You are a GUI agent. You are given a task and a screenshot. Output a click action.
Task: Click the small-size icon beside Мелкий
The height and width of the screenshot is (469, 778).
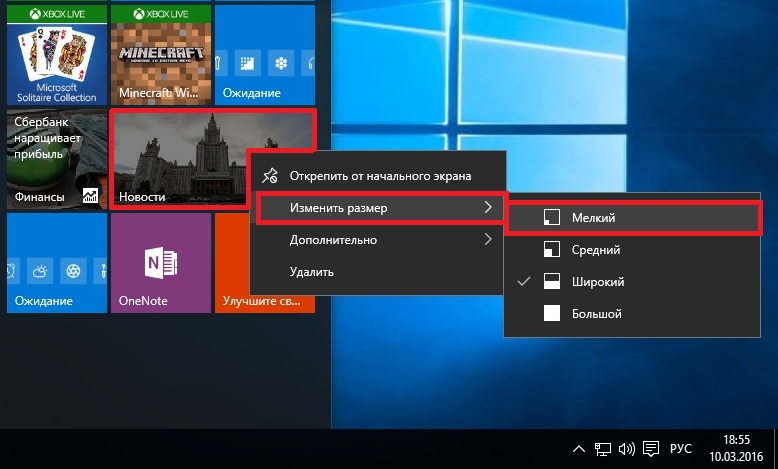coord(552,217)
